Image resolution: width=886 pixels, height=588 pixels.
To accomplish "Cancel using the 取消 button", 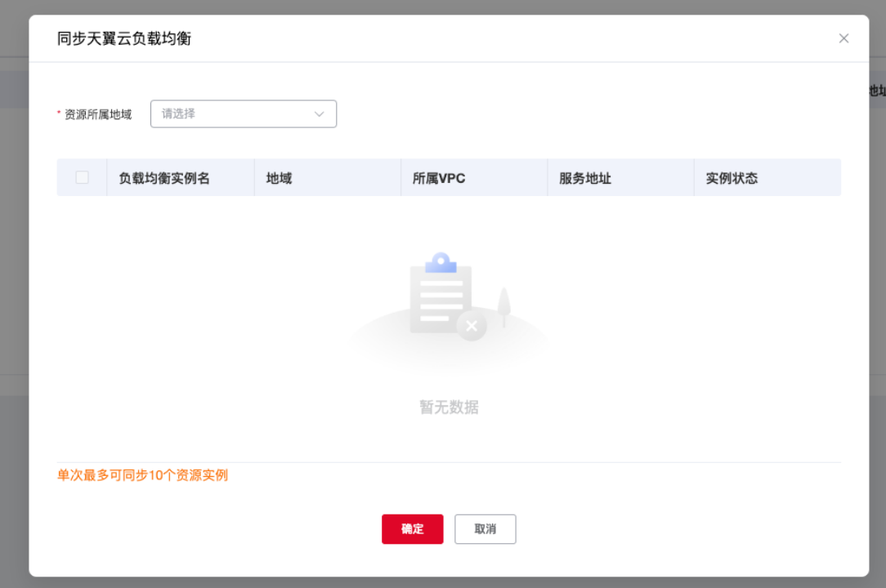I will point(486,529).
